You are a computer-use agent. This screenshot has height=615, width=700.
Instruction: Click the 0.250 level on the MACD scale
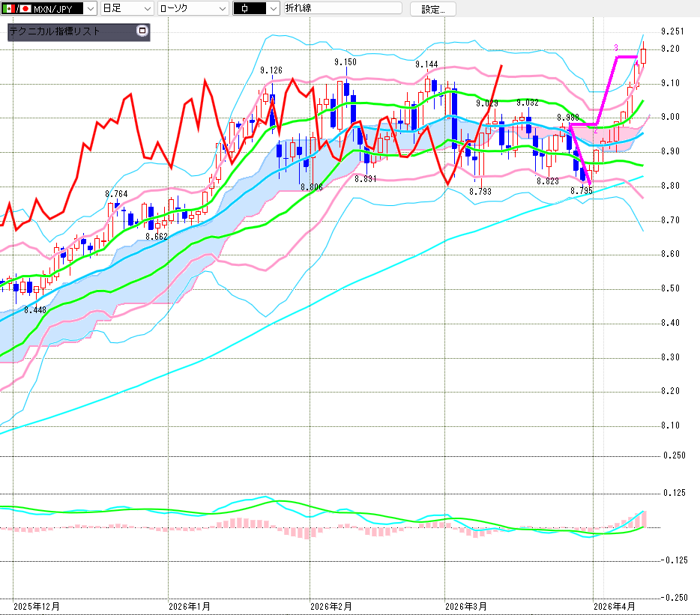point(675,455)
